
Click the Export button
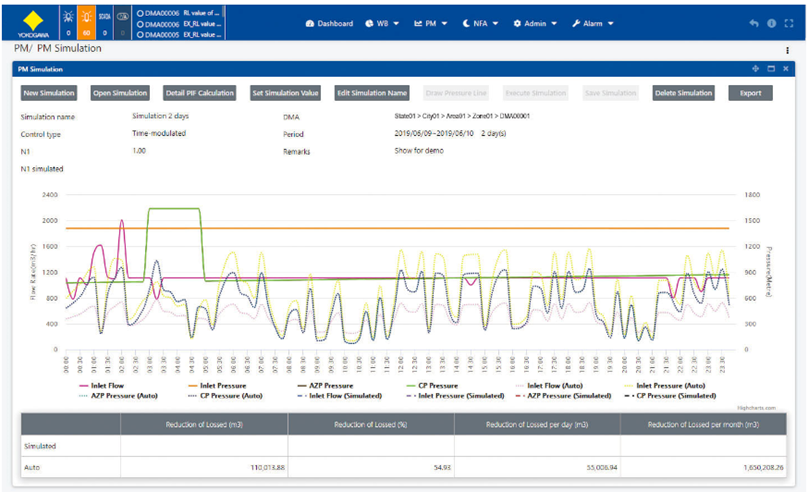point(750,93)
